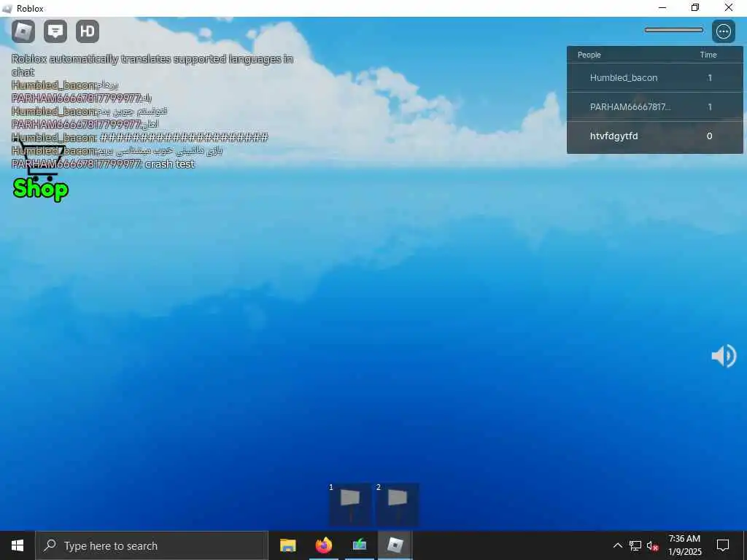Open the taskbar clock and date
Image resolution: width=747 pixels, height=560 pixels.
684,545
